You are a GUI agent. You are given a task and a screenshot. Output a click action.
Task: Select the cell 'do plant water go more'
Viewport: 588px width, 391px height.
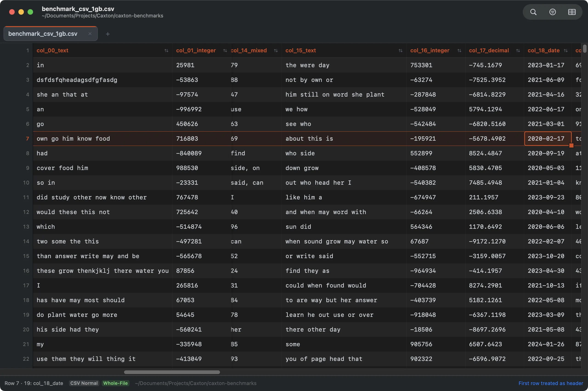(103, 315)
